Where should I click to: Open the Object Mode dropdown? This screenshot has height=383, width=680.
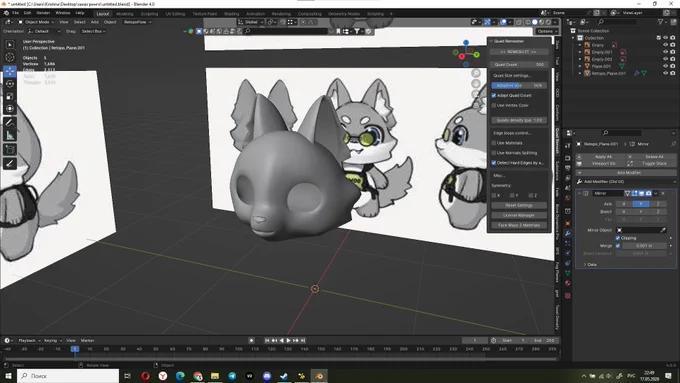tap(36, 22)
